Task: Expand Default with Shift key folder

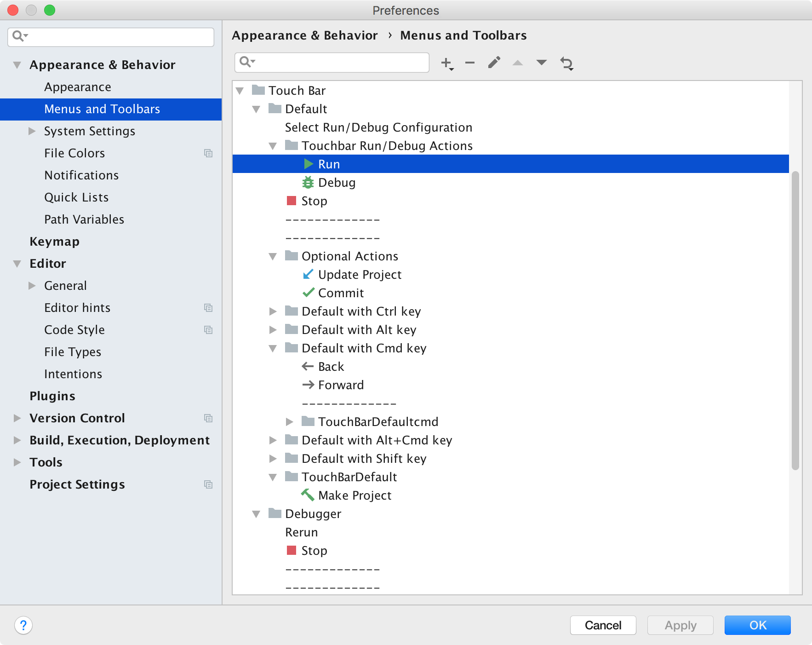Action: (x=273, y=459)
